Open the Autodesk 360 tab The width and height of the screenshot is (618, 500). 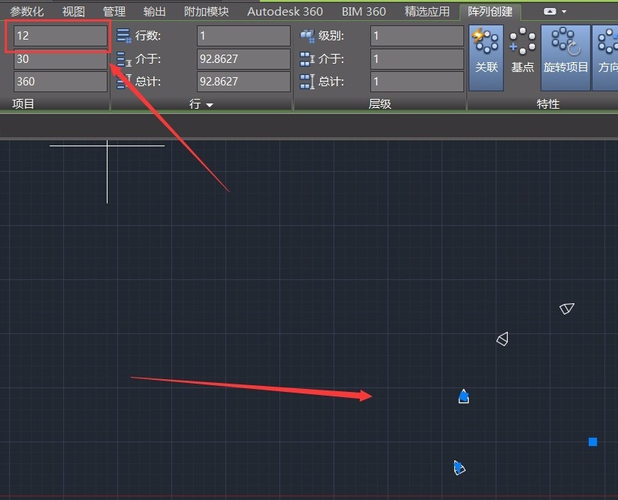pyautogui.click(x=285, y=11)
